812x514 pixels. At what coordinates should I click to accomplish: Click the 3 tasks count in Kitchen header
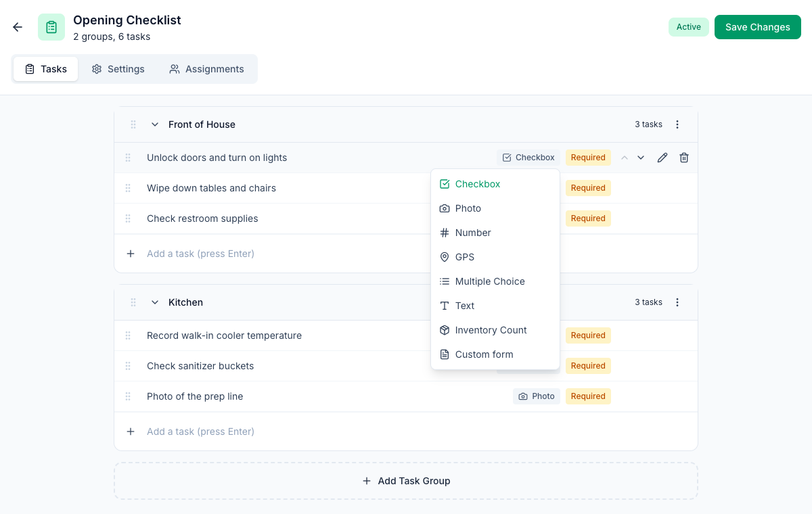(x=648, y=302)
